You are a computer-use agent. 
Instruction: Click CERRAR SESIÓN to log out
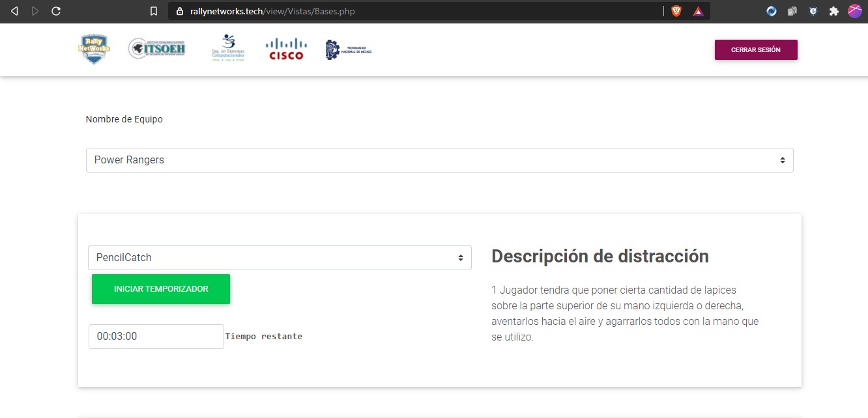tap(756, 49)
